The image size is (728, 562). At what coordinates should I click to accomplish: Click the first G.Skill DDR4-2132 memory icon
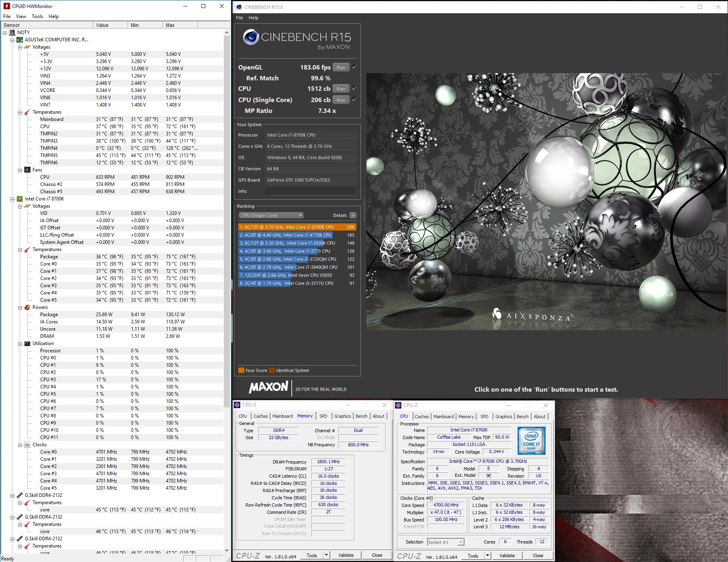(20, 495)
